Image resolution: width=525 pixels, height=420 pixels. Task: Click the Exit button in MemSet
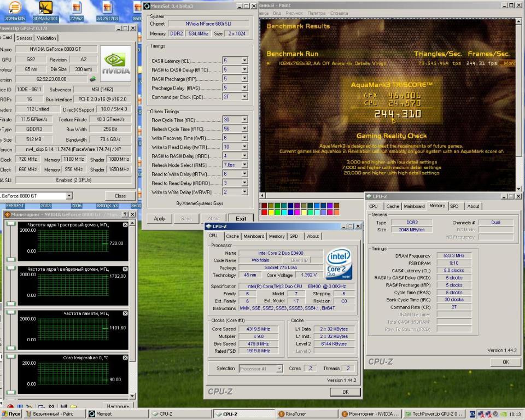coord(241,219)
